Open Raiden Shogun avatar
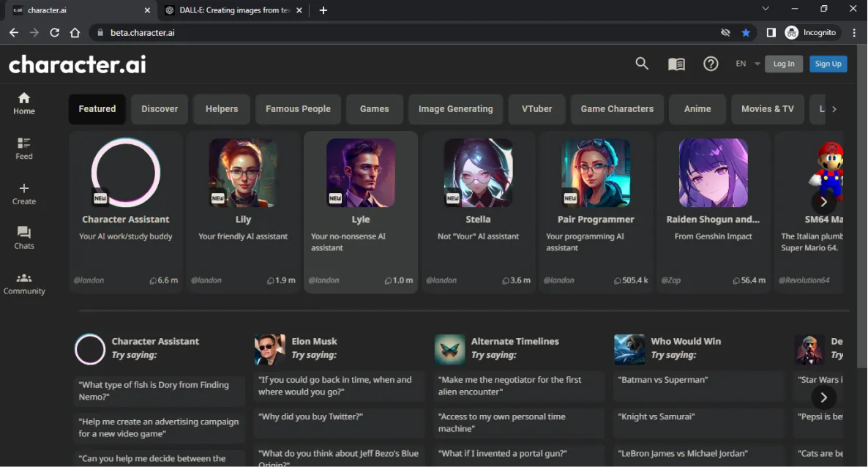This screenshot has height=467, width=868. click(x=713, y=172)
